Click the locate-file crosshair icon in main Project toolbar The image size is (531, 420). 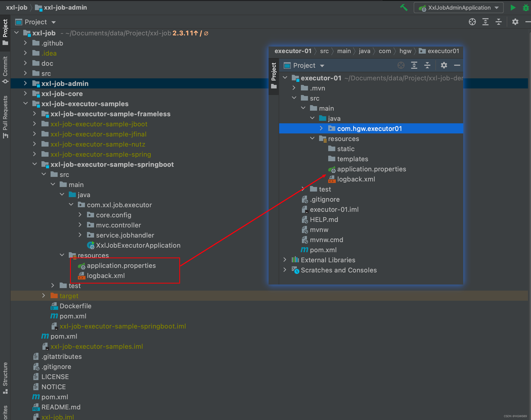pyautogui.click(x=472, y=22)
